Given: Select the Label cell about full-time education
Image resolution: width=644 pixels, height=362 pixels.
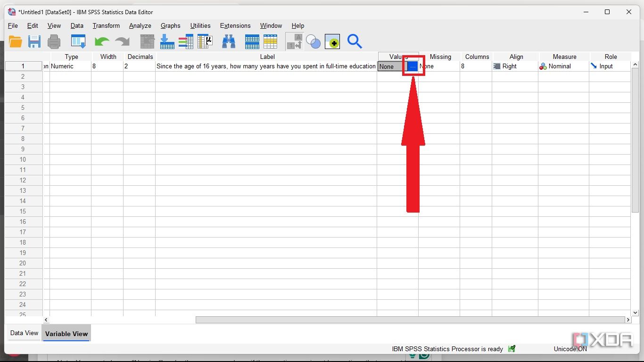Looking at the screenshot, I should (266, 66).
